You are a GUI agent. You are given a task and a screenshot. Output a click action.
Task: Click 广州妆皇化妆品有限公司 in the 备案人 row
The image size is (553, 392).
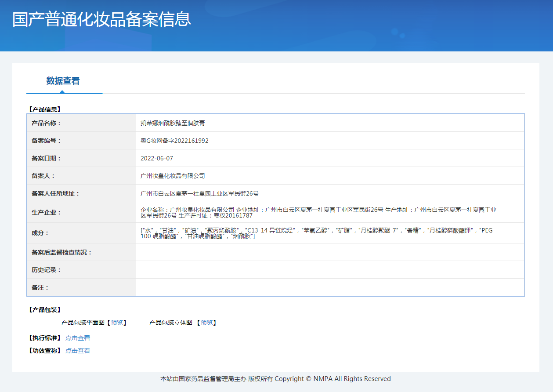(x=173, y=176)
